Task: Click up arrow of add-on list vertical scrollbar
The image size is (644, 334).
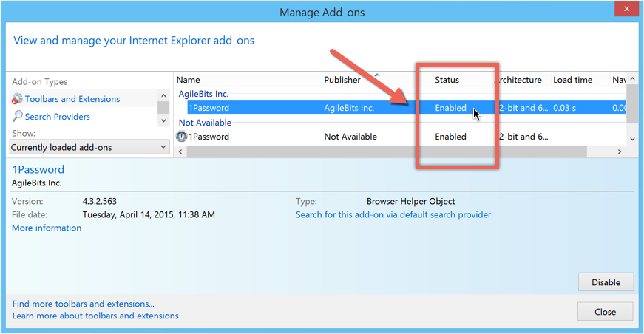Action: 632,79
